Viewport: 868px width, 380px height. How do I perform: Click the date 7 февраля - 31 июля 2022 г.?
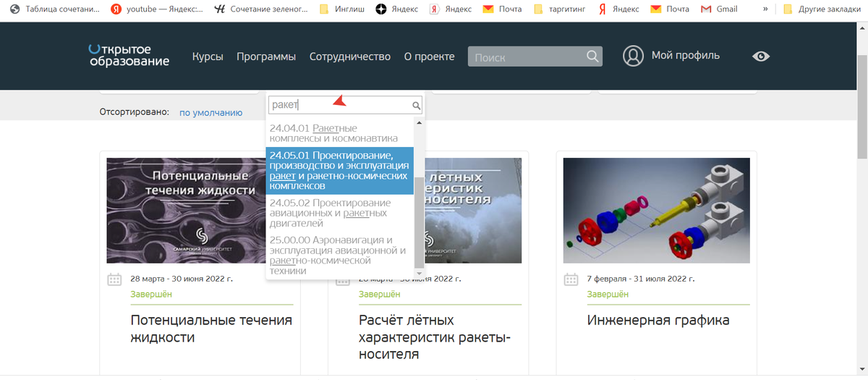pos(642,279)
